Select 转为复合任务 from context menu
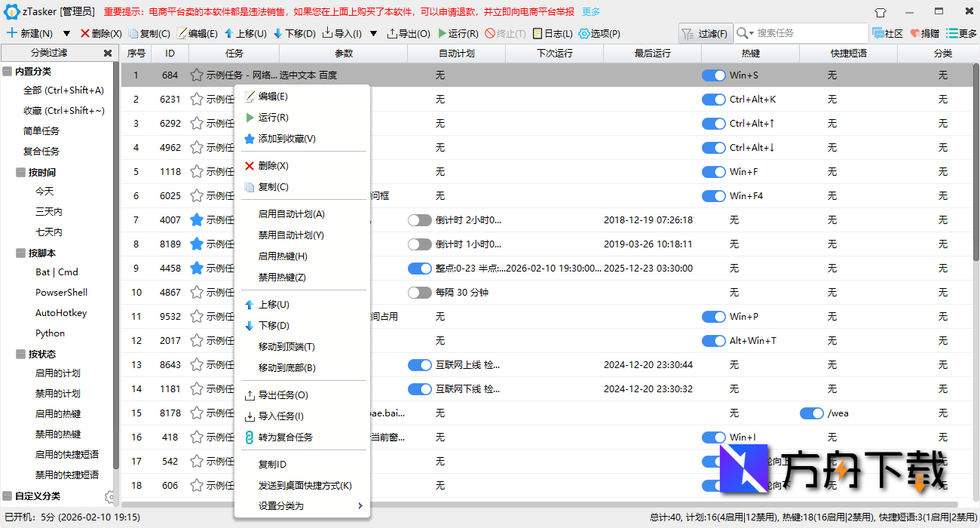The image size is (980, 528). click(x=285, y=437)
